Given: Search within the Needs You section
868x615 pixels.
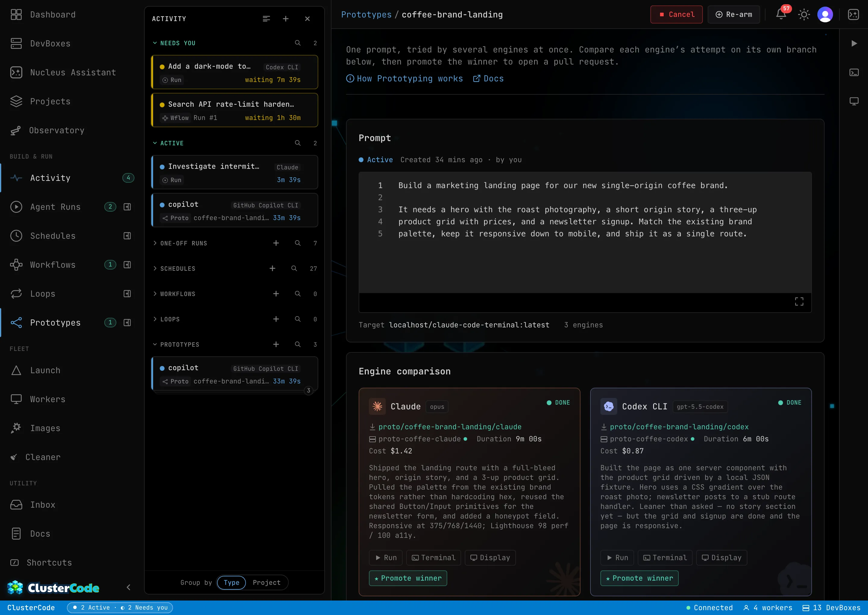Looking at the screenshot, I should click(x=298, y=43).
